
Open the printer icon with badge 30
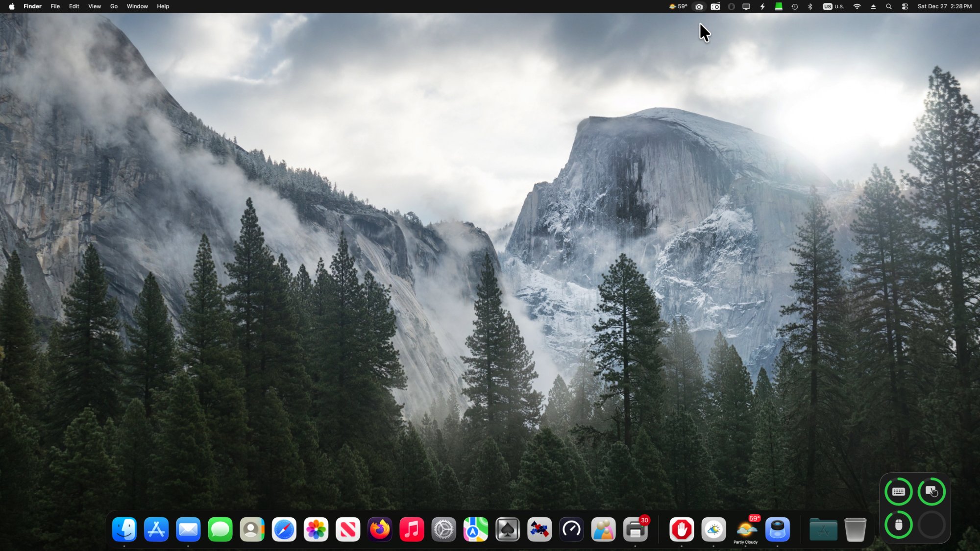click(x=635, y=529)
